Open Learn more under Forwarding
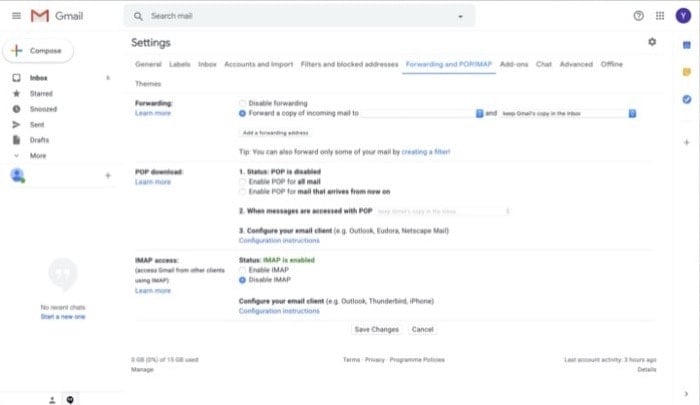Image resolution: width=700 pixels, height=405 pixels. pos(153,113)
